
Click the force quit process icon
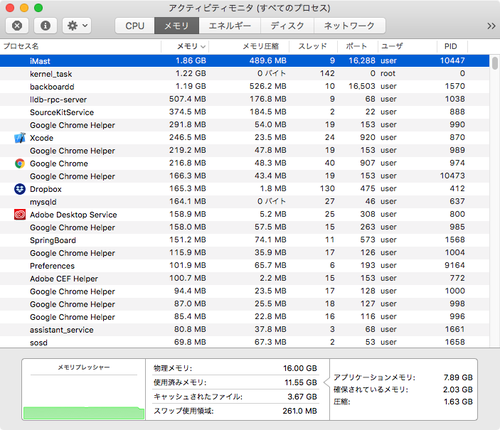tap(17, 26)
